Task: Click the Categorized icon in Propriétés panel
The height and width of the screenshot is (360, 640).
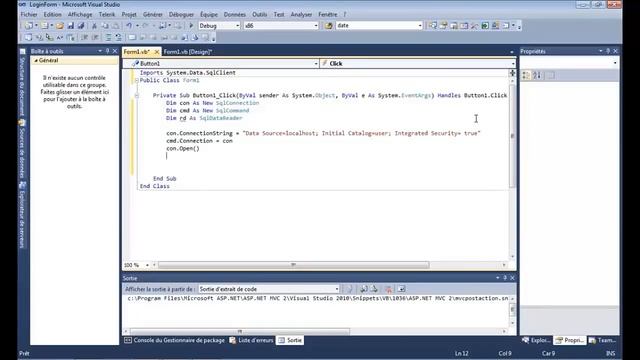Action: pos(527,76)
